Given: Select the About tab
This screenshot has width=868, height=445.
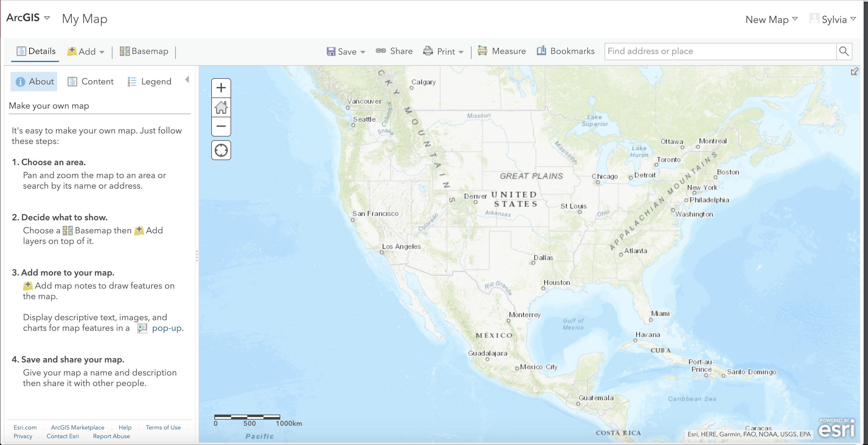Looking at the screenshot, I should (x=34, y=82).
